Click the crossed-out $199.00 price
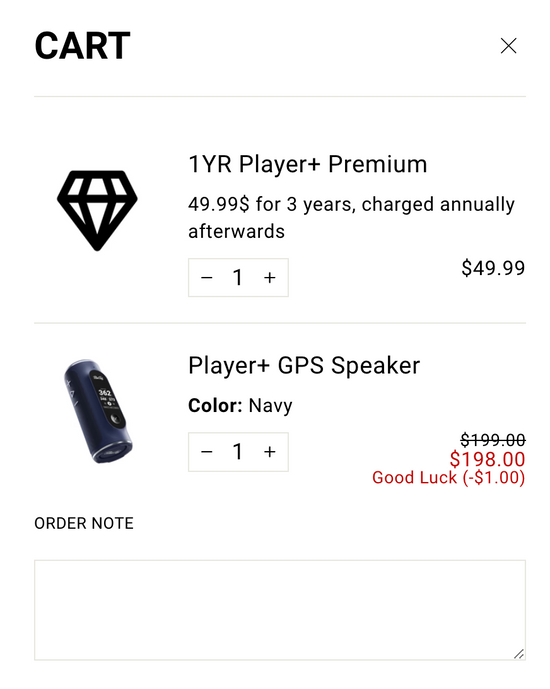Screen dimensions: 550x689 [493, 440]
